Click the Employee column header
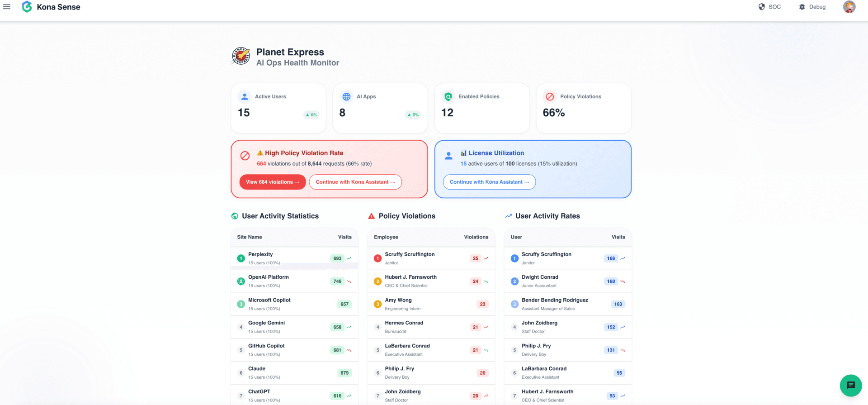This screenshot has width=868, height=405. 386,237
